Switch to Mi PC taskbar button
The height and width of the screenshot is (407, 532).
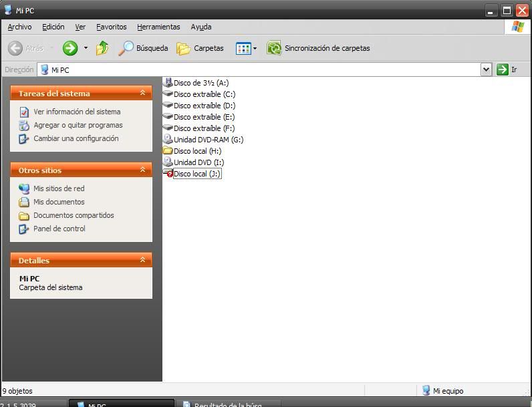coord(122,403)
